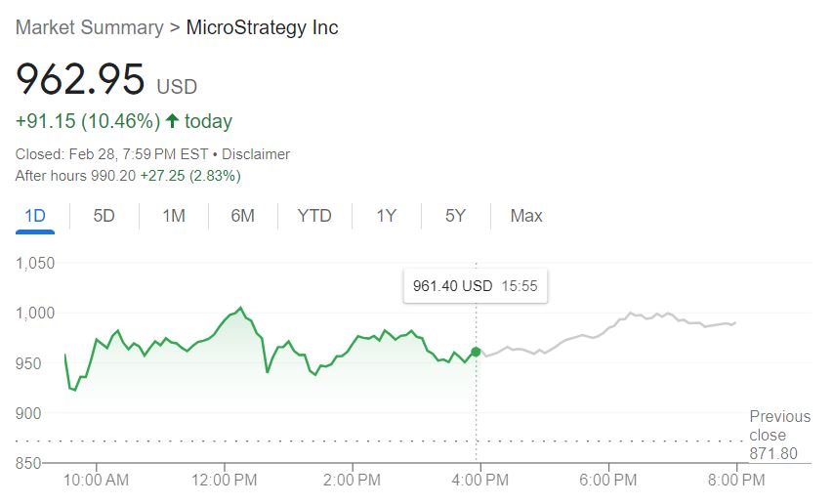Click the +91.15 (10.46%) change text
The image size is (833, 504).
tap(87, 122)
